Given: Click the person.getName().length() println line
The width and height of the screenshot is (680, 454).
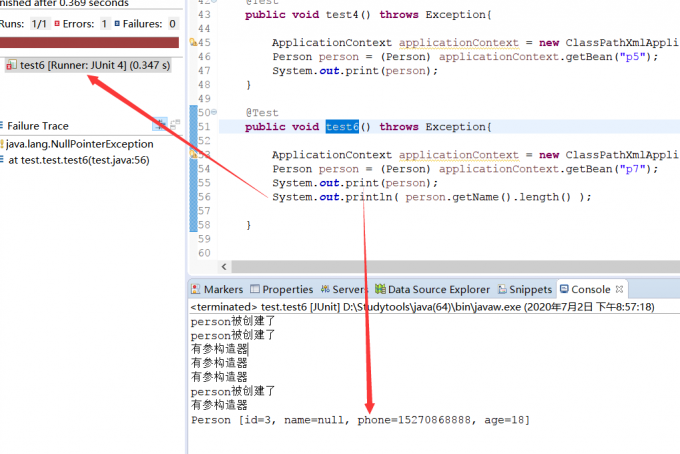Looking at the screenshot, I should click(432, 197).
